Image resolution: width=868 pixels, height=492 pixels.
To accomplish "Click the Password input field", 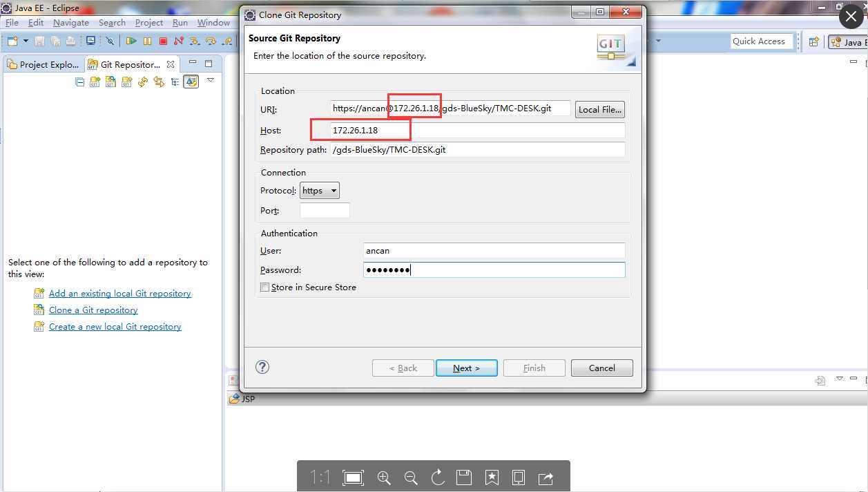I will tap(494, 270).
